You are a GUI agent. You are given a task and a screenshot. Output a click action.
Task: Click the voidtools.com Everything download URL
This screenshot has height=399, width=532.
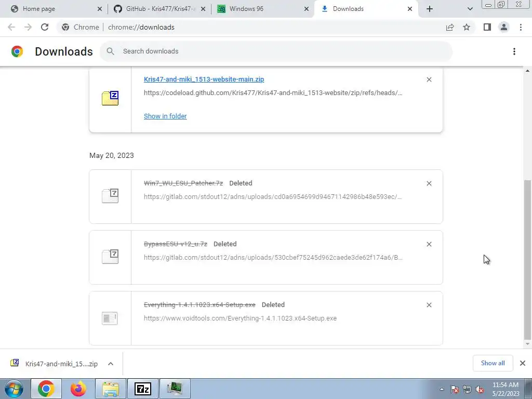[240, 318]
